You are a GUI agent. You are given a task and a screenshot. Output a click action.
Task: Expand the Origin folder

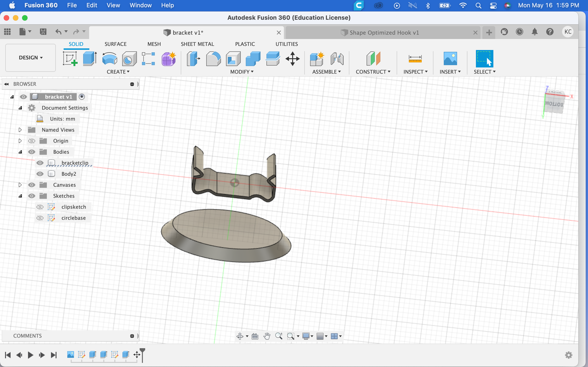click(x=20, y=140)
